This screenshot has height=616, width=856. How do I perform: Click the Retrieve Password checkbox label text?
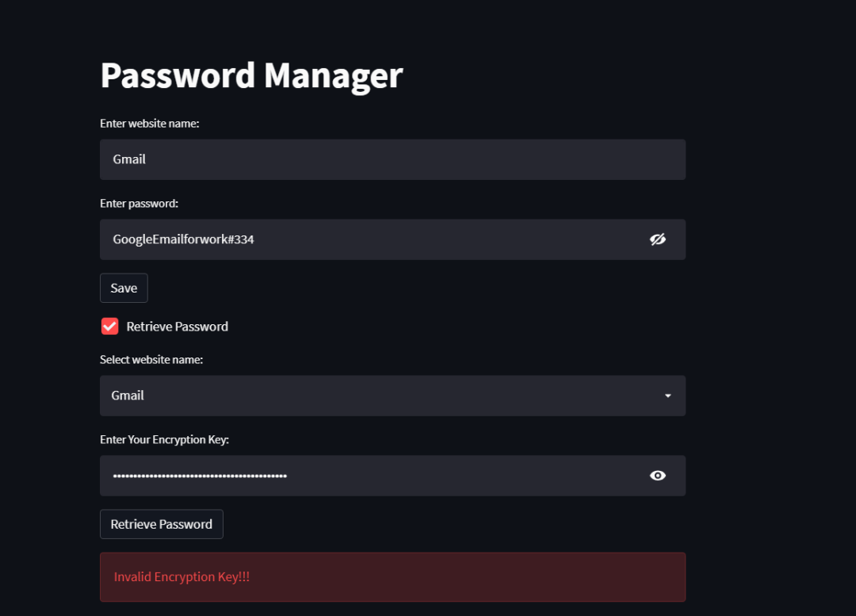178,327
